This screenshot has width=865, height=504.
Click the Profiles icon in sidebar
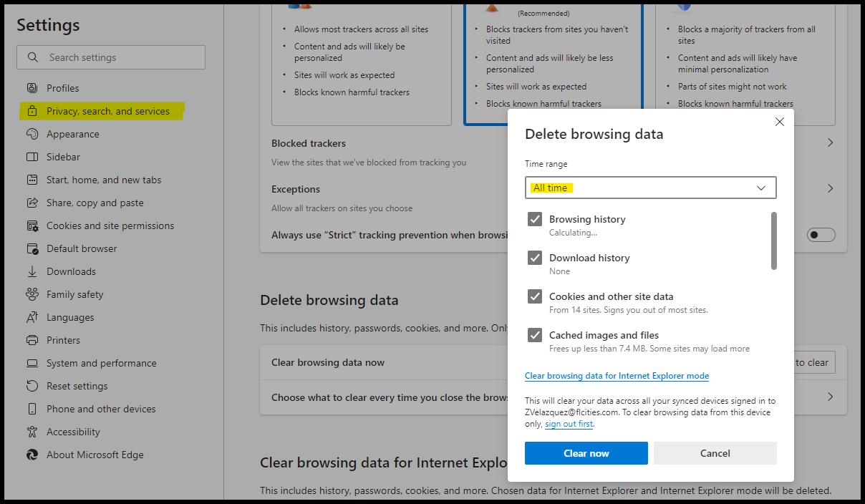(x=32, y=88)
